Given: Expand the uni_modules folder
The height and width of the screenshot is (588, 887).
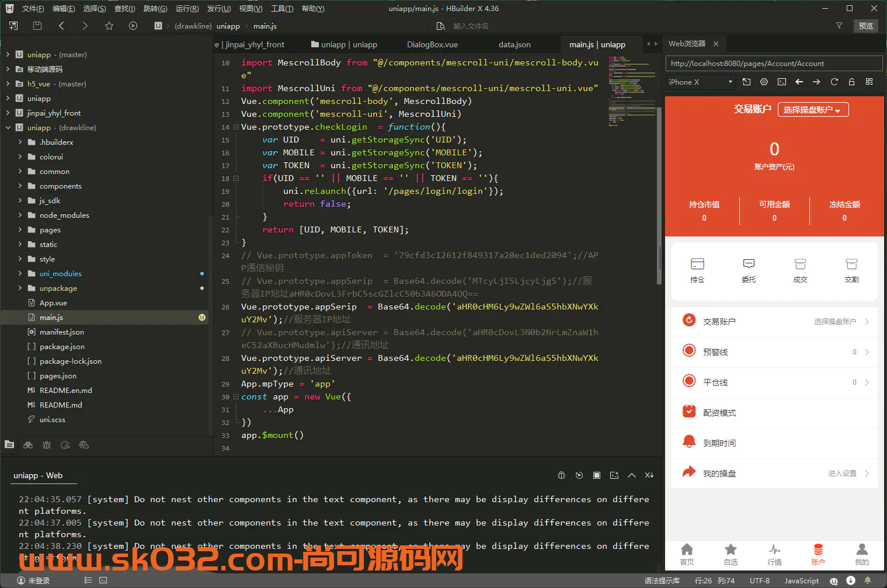Looking at the screenshot, I should pos(20,273).
